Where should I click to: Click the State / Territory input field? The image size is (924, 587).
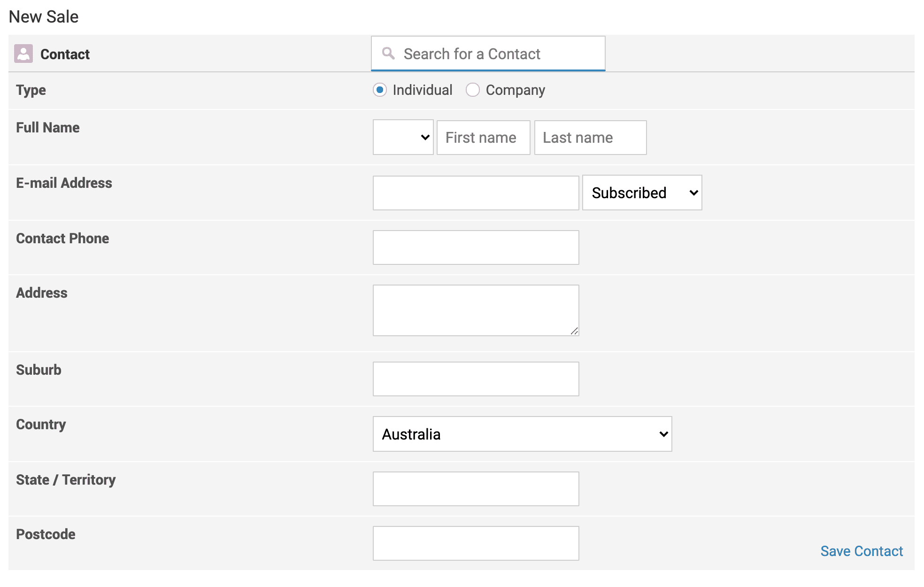click(x=476, y=489)
